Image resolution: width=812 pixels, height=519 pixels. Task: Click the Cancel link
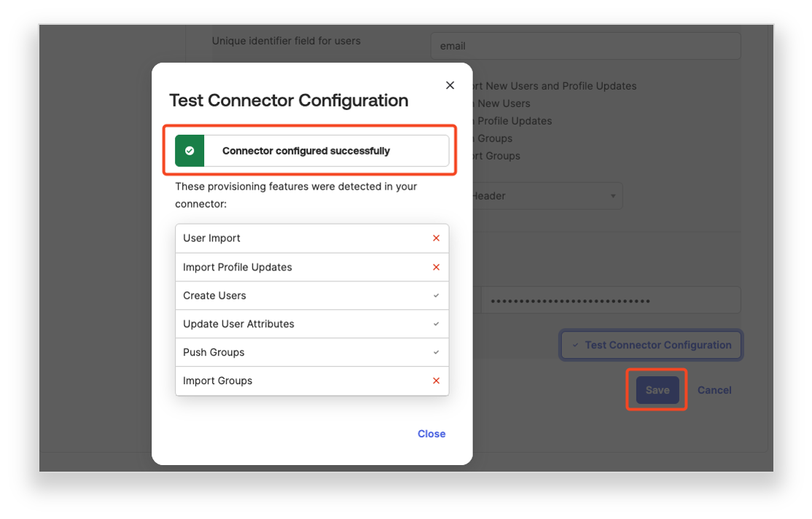click(714, 390)
